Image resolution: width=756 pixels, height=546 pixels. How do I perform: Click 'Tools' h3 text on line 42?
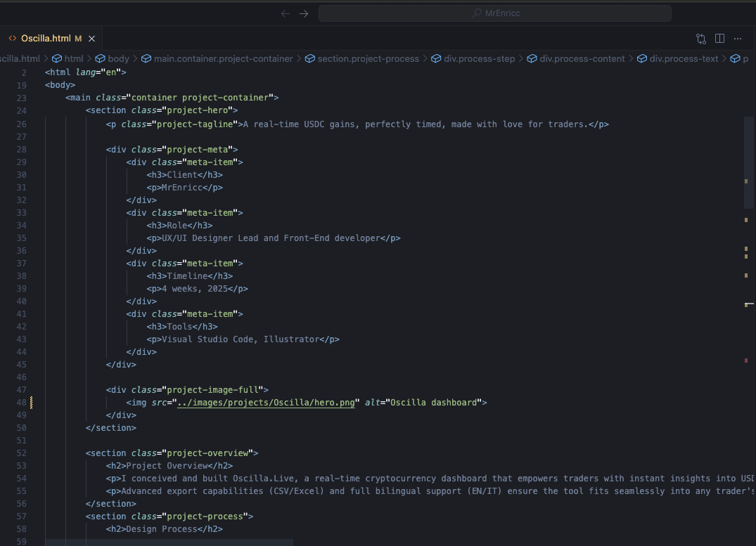tap(179, 327)
